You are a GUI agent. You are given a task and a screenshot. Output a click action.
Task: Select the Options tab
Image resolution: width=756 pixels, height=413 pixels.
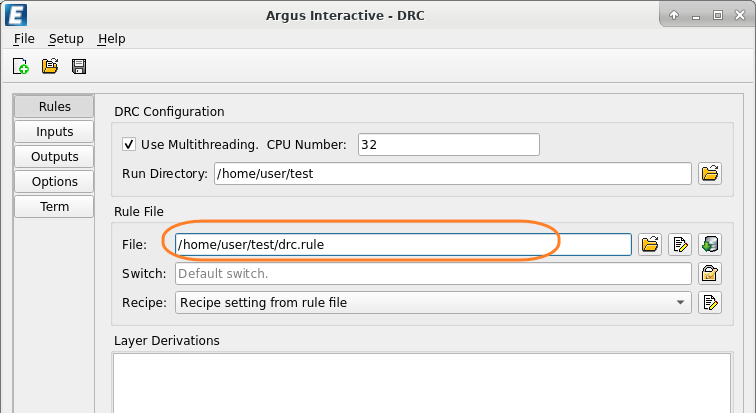point(54,181)
